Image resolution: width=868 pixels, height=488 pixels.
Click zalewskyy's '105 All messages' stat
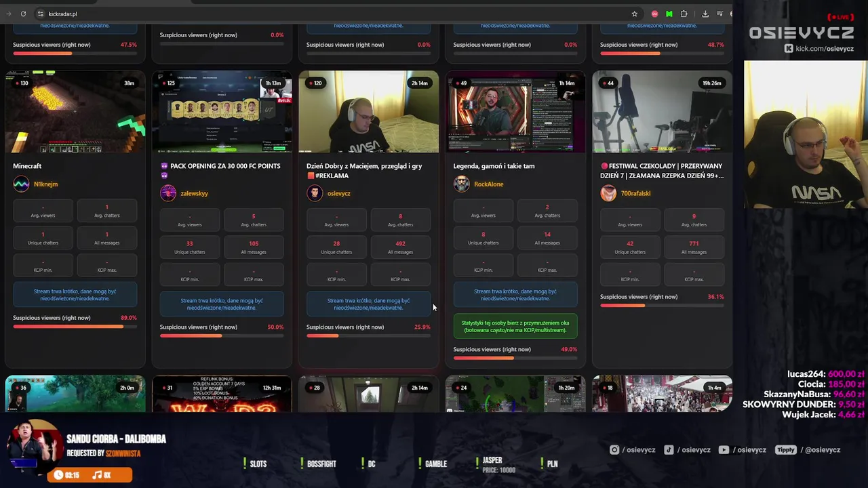[254, 247]
